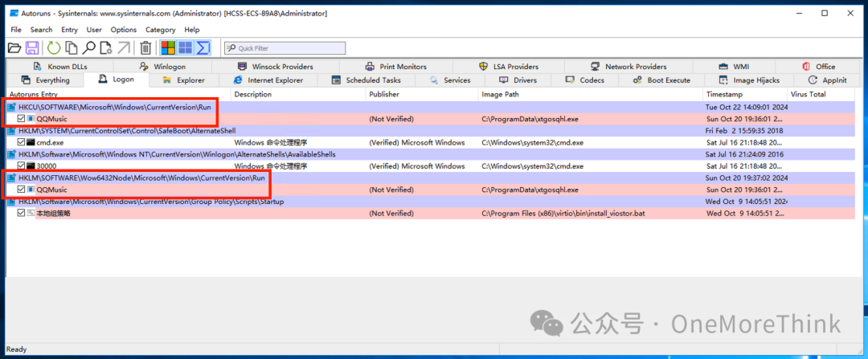Click the registry icon beside HKCU...CurrentVersion\Run
868x359 pixels.
11,107
